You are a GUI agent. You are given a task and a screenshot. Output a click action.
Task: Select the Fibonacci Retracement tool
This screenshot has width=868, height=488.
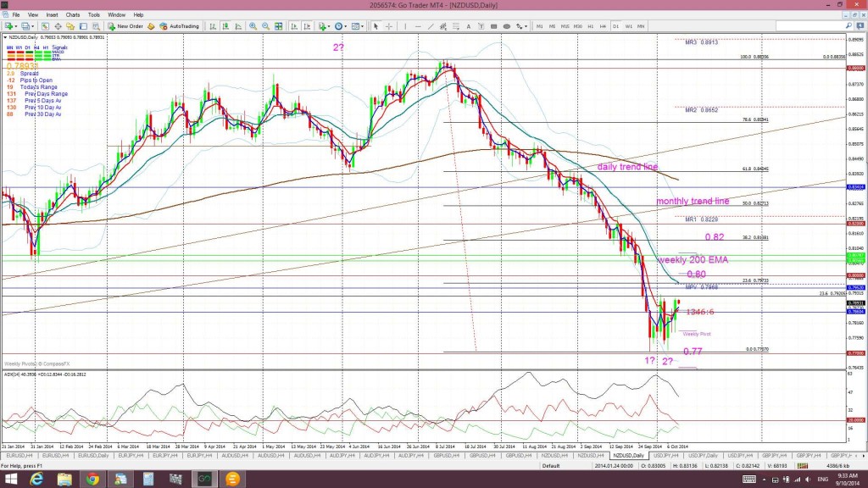(456, 26)
